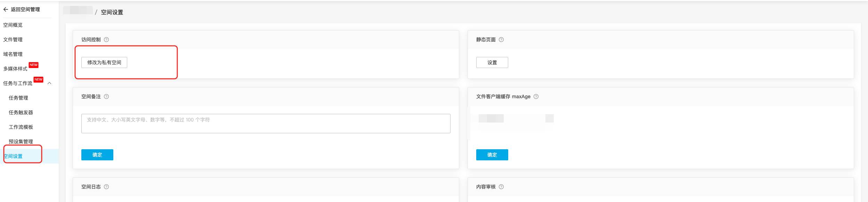The height and width of the screenshot is (202, 868).
Task: Select 任务与工作流 sidebar item
Action: (x=18, y=83)
